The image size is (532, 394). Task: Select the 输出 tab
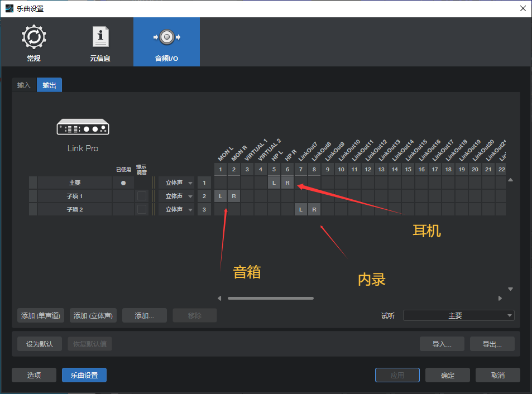pos(49,85)
